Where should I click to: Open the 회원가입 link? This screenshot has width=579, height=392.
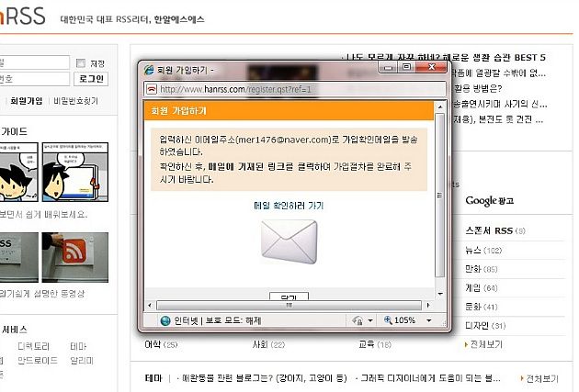(27, 101)
